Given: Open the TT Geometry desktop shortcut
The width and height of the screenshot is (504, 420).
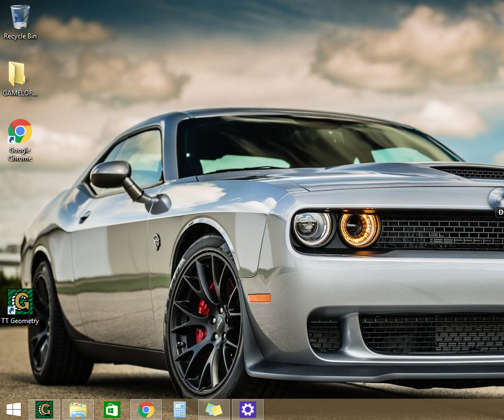Looking at the screenshot, I should (20, 300).
